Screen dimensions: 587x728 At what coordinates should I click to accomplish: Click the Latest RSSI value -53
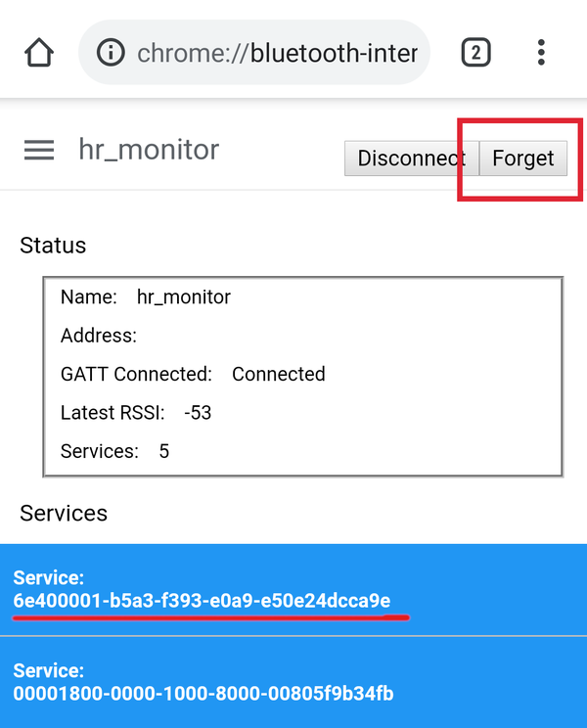coord(198,413)
